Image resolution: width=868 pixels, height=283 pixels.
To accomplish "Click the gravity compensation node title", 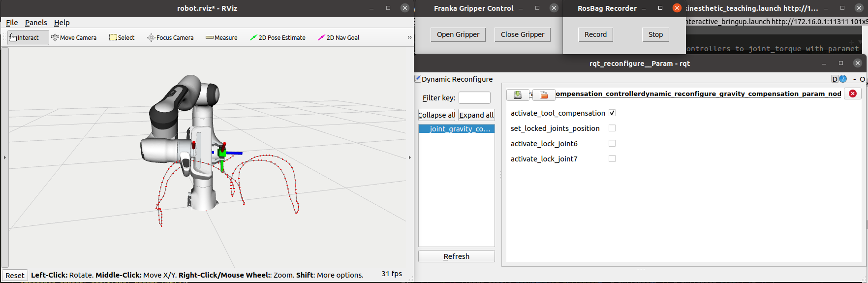I will [698, 94].
